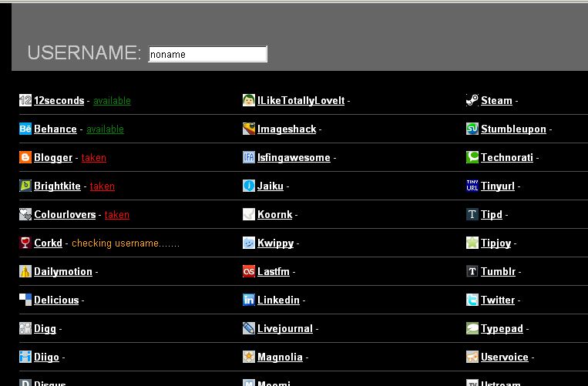Click the Livejournal link
The image size is (588, 386).
point(284,328)
